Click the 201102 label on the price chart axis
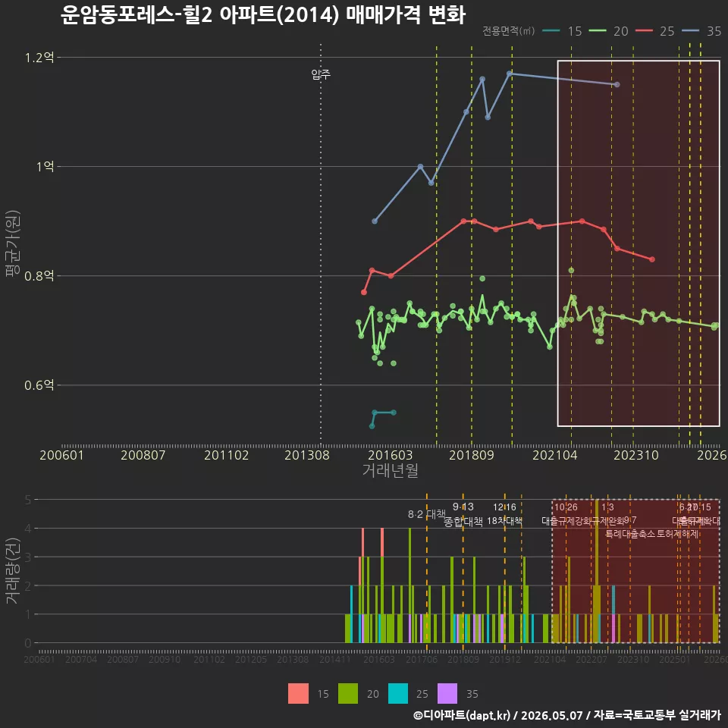728x728 pixels. coord(226,455)
